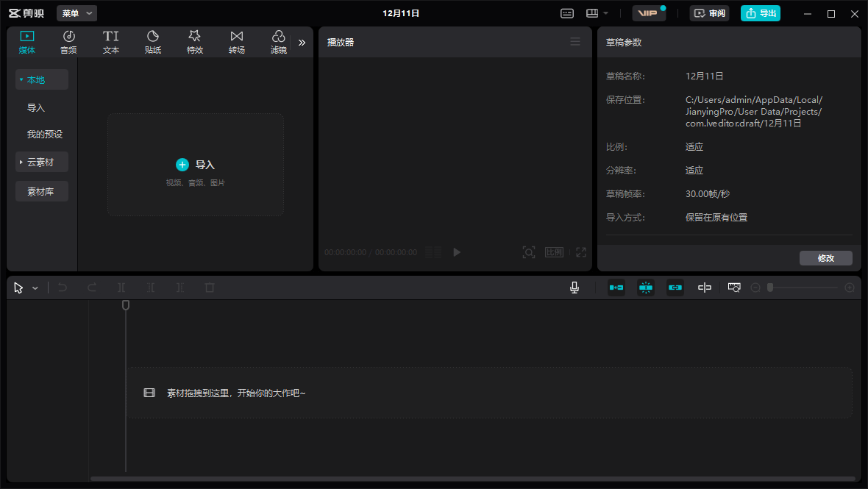Click the timeline zoom slider handle
Image resolution: width=868 pixels, height=489 pixels.
pyautogui.click(x=770, y=288)
